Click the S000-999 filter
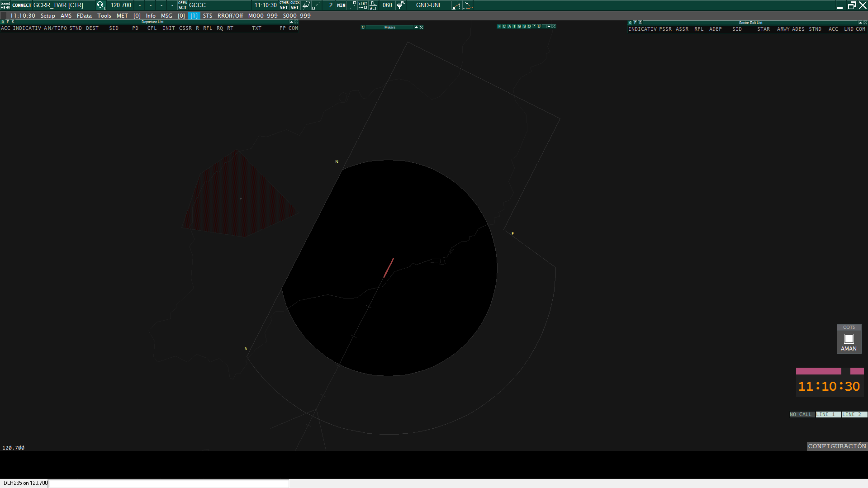Image resolution: width=868 pixels, height=488 pixels. pyautogui.click(x=297, y=16)
